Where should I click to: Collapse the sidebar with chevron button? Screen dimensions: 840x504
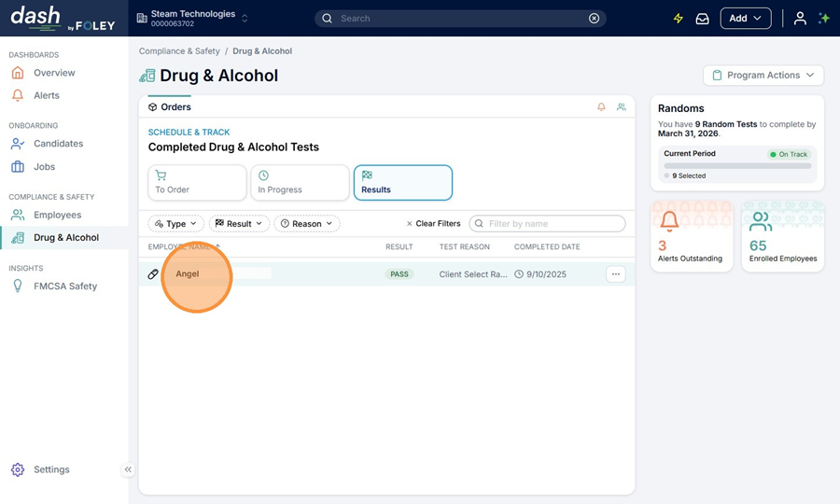tap(128, 469)
